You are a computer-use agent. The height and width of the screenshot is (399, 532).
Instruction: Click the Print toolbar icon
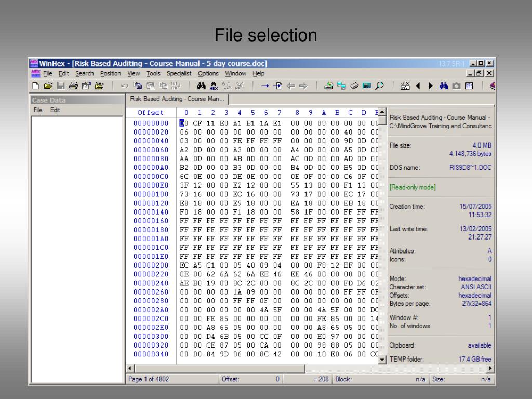pyautogui.click(x=73, y=86)
